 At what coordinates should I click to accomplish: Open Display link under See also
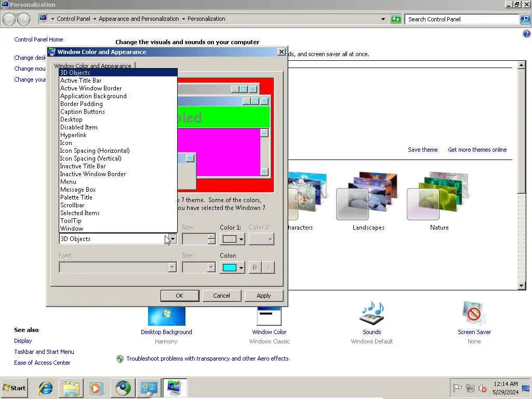click(23, 341)
